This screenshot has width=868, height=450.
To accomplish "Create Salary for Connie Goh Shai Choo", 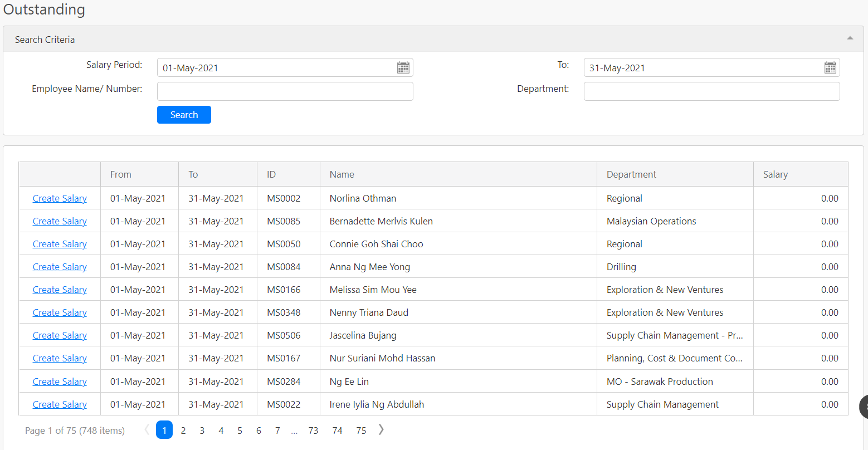I will [60, 244].
